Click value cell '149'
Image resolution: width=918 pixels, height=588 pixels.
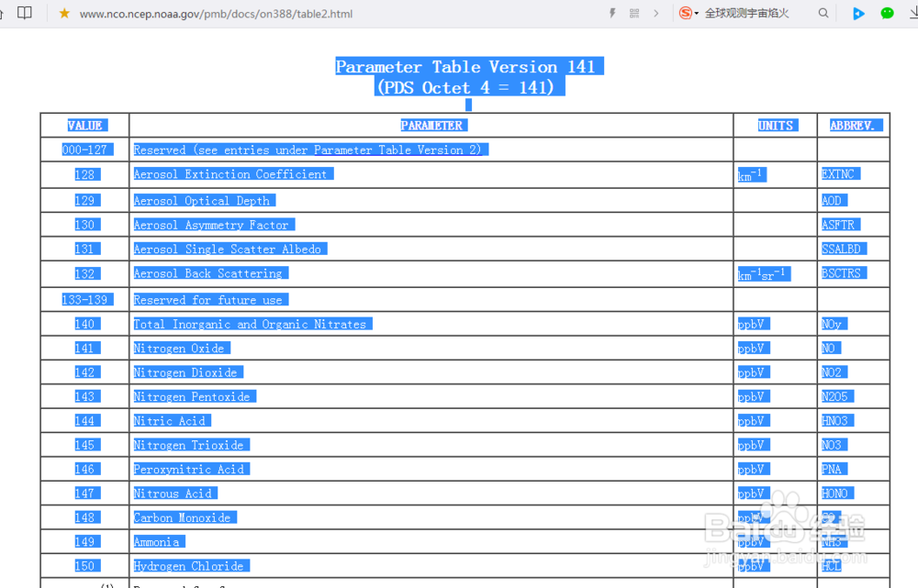tap(84, 542)
